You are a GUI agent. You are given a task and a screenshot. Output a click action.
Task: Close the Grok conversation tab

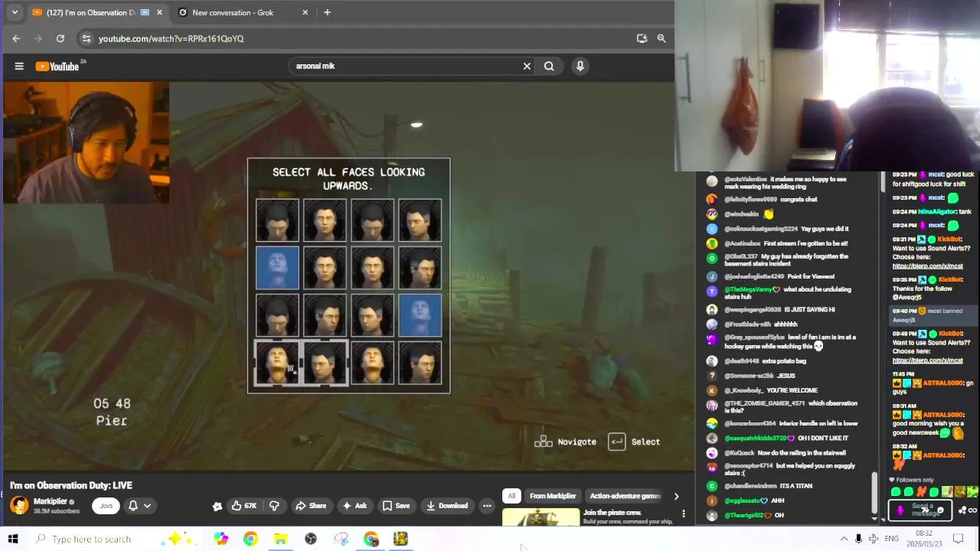click(x=305, y=12)
